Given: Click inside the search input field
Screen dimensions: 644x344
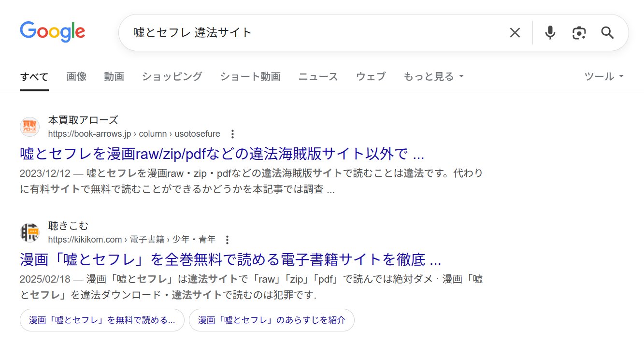Looking at the screenshot, I should pyautogui.click(x=290, y=32).
